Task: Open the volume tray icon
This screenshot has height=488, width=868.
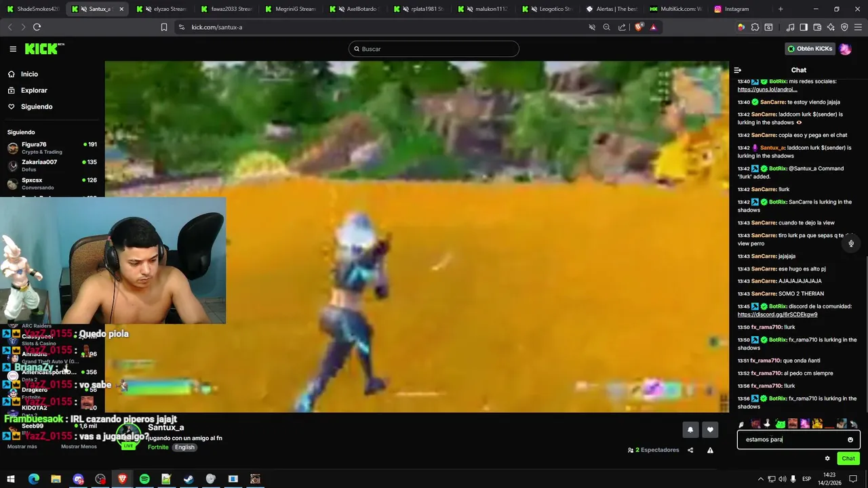Action: point(782,479)
